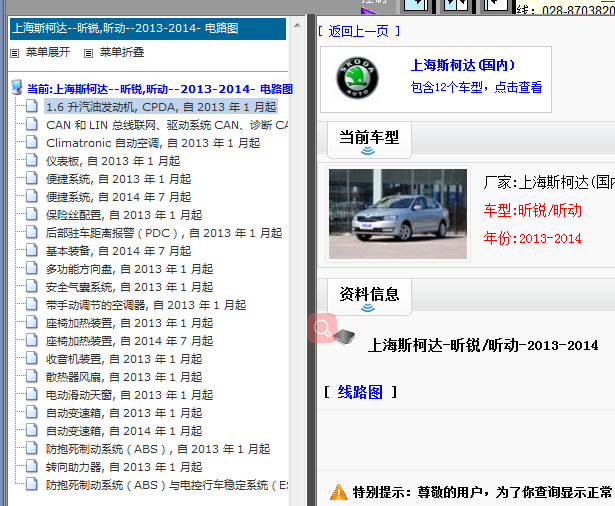Image resolution: width=615 pixels, height=506 pixels.
Task: Go back via 返回上一页 link
Action: click(358, 31)
